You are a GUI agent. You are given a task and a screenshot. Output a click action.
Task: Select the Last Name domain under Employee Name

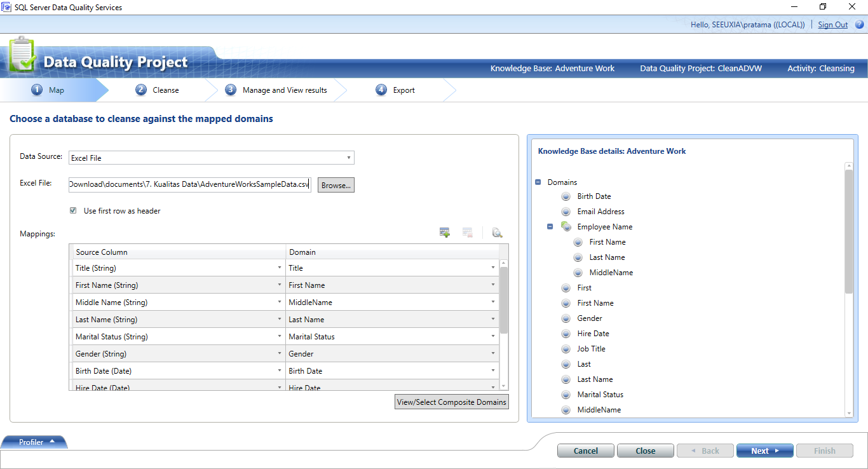click(607, 257)
